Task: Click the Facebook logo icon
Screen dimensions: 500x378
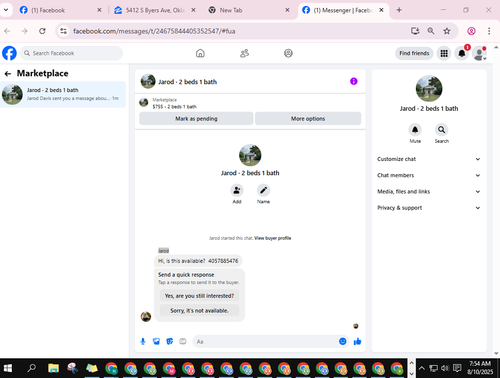Action: (9, 53)
